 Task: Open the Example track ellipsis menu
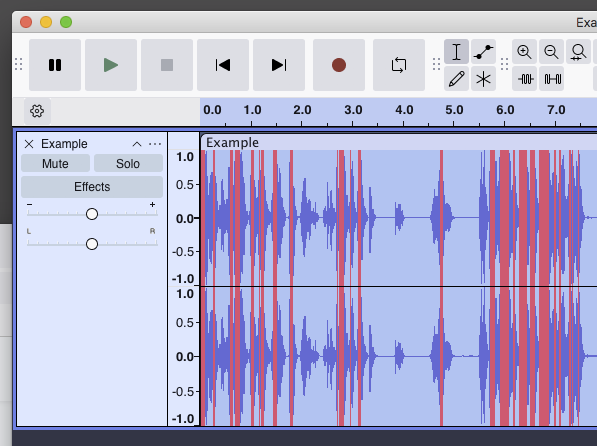[155, 144]
